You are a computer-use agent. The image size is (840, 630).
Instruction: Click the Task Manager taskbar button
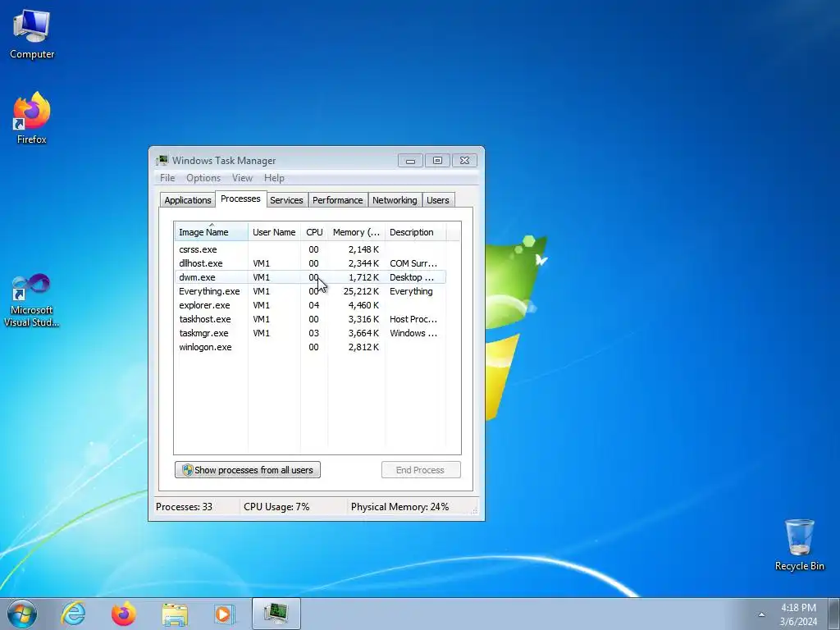pyautogui.click(x=276, y=614)
